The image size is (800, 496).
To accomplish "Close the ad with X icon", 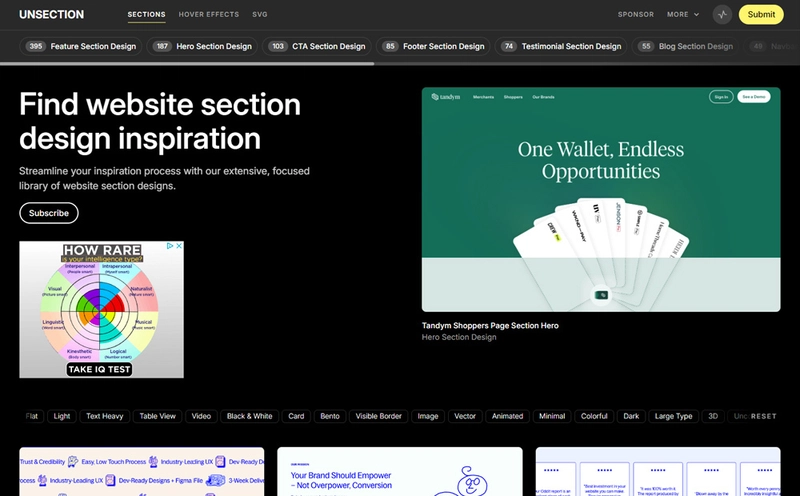I will (x=179, y=246).
